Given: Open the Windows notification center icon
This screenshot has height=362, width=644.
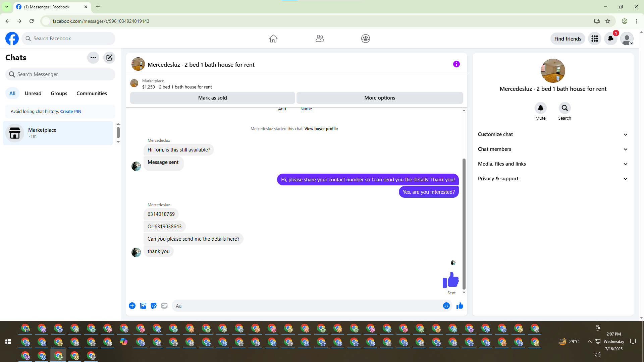Looking at the screenshot, I should pyautogui.click(x=633, y=342).
